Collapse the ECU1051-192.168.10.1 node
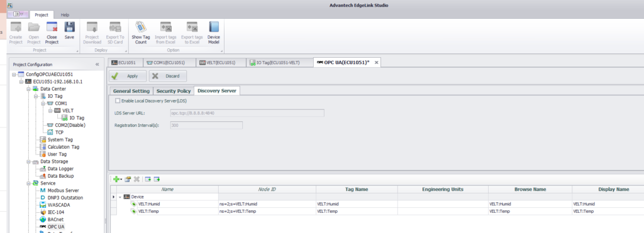The width and height of the screenshot is (644, 233). pos(21,82)
